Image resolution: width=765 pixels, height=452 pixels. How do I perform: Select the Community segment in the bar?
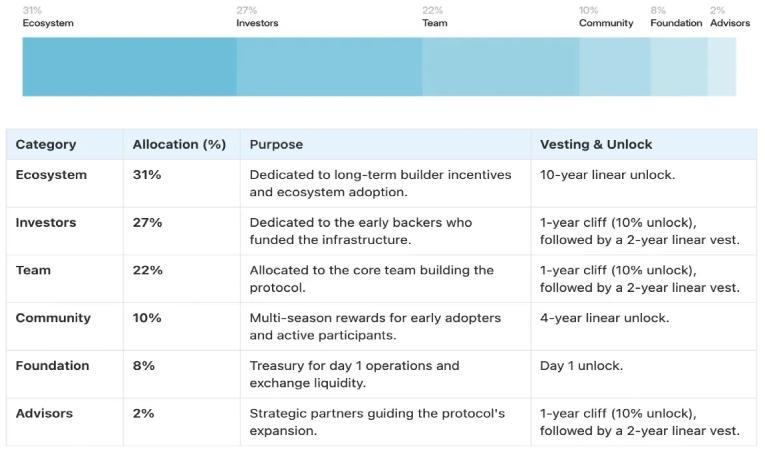click(615, 67)
